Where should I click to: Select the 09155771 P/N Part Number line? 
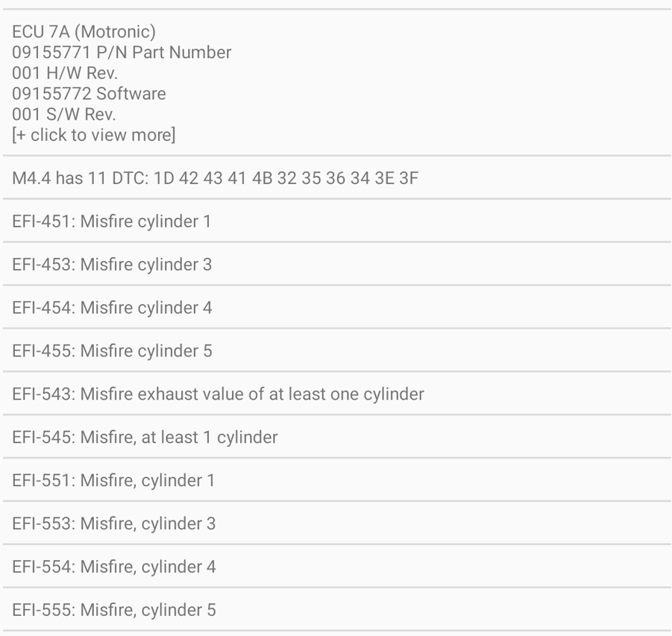(x=122, y=53)
